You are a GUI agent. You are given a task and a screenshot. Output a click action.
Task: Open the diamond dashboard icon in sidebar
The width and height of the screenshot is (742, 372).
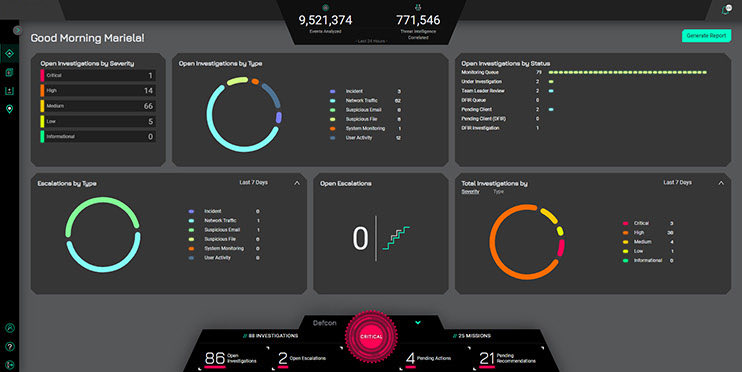[9, 53]
